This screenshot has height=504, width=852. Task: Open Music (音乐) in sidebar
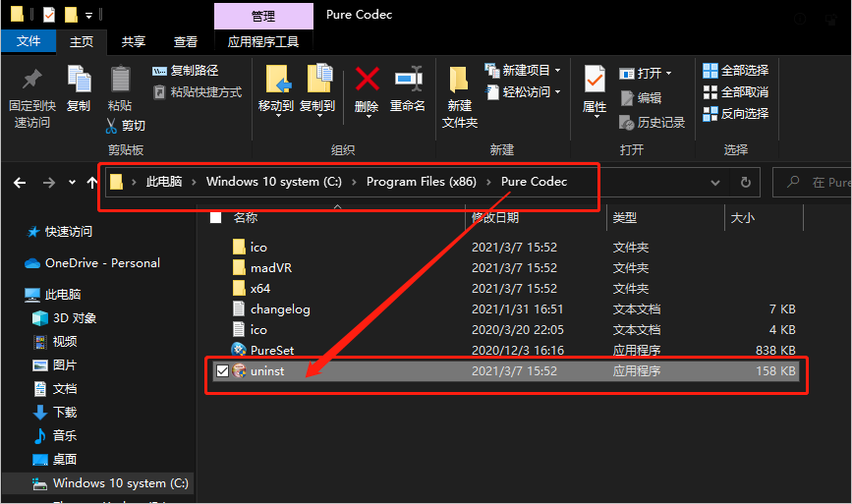pos(55,435)
